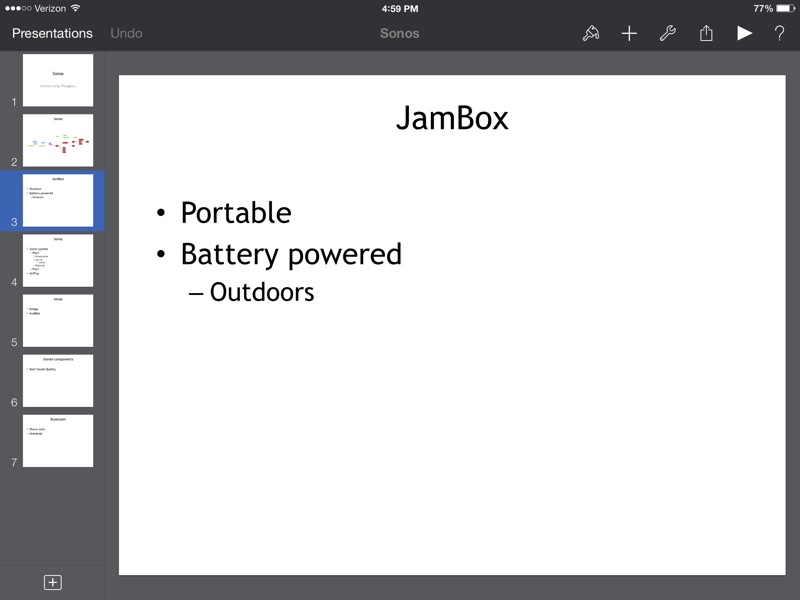Tap the JamBox slide title text
The image size is (800, 600).
452,118
